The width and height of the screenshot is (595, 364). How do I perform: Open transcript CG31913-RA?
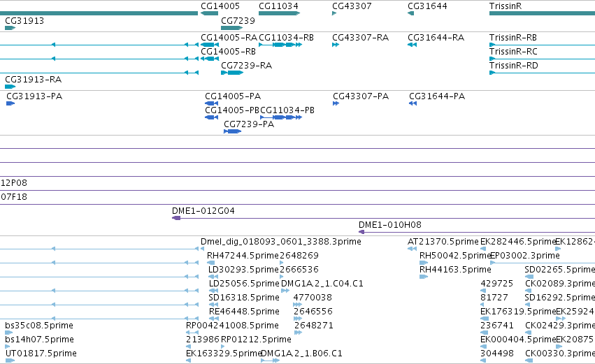(x=10, y=87)
